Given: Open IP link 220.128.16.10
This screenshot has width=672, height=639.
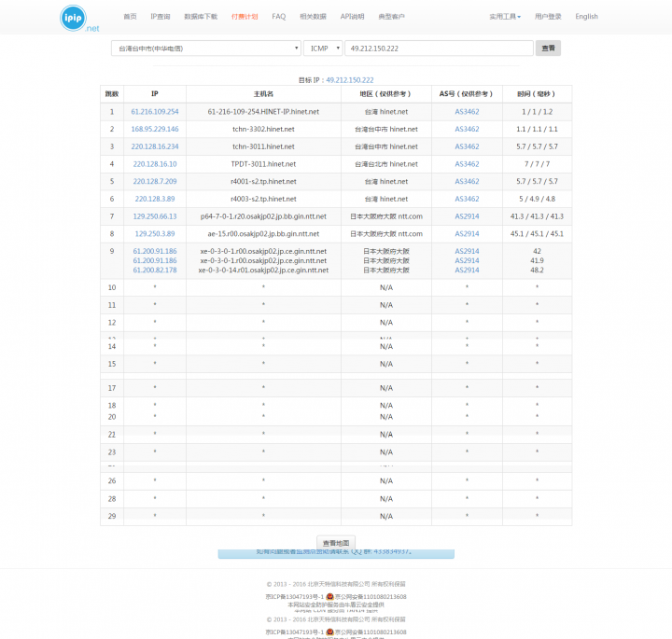Looking at the screenshot, I should click(x=155, y=164).
